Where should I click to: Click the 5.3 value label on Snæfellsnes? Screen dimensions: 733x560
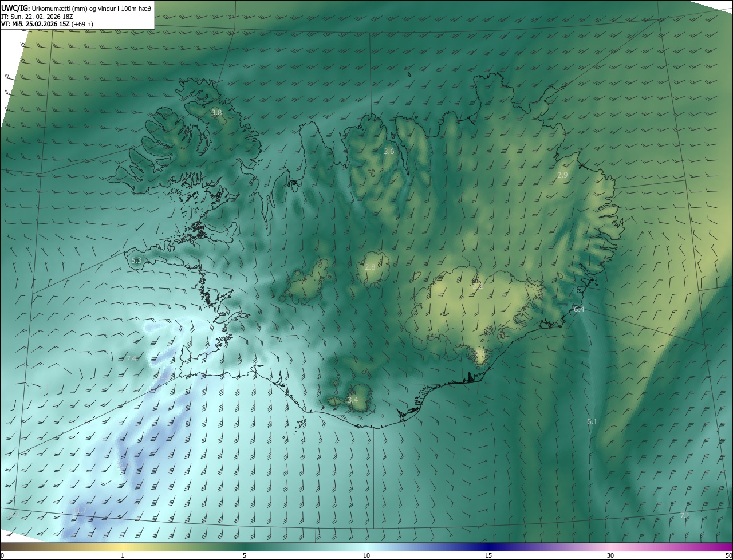point(136,261)
